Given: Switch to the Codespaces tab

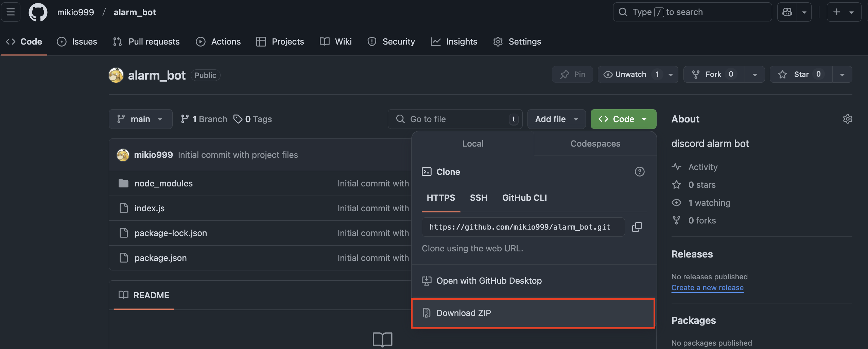Looking at the screenshot, I should coord(595,144).
